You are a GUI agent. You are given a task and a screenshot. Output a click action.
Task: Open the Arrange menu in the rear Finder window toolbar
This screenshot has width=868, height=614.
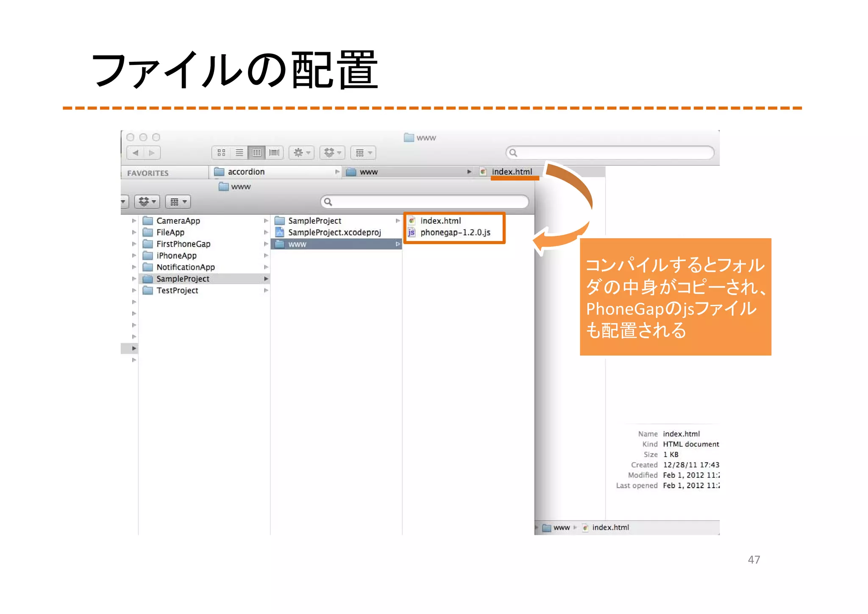[x=363, y=153]
